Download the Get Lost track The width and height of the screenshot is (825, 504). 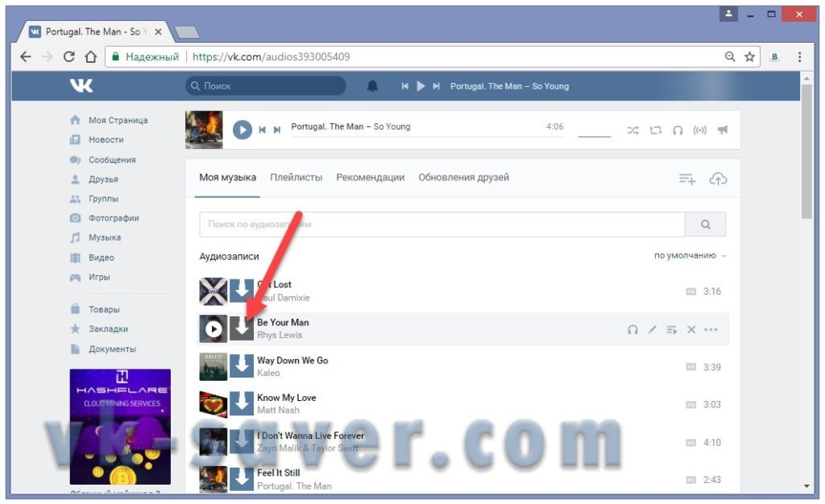click(x=242, y=291)
